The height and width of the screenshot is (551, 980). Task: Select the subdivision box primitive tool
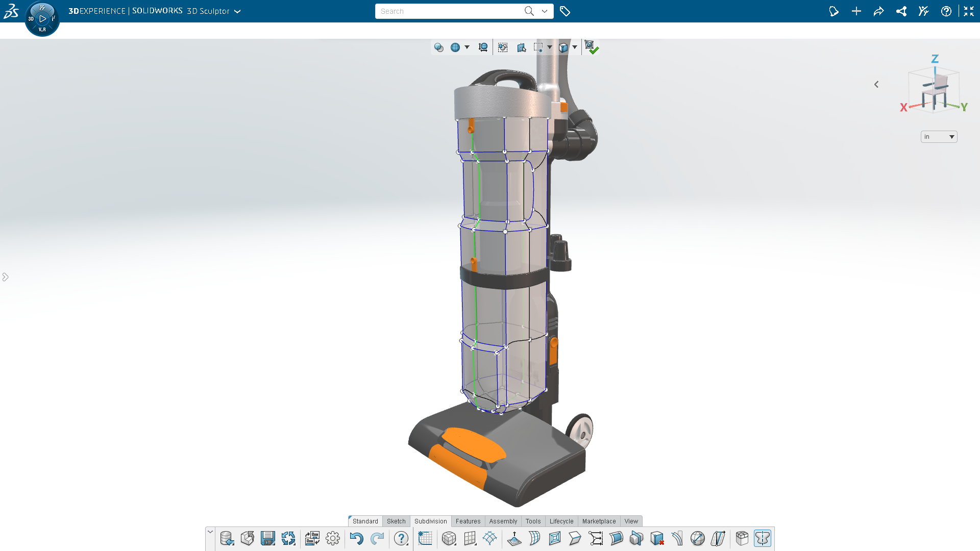coord(449,538)
